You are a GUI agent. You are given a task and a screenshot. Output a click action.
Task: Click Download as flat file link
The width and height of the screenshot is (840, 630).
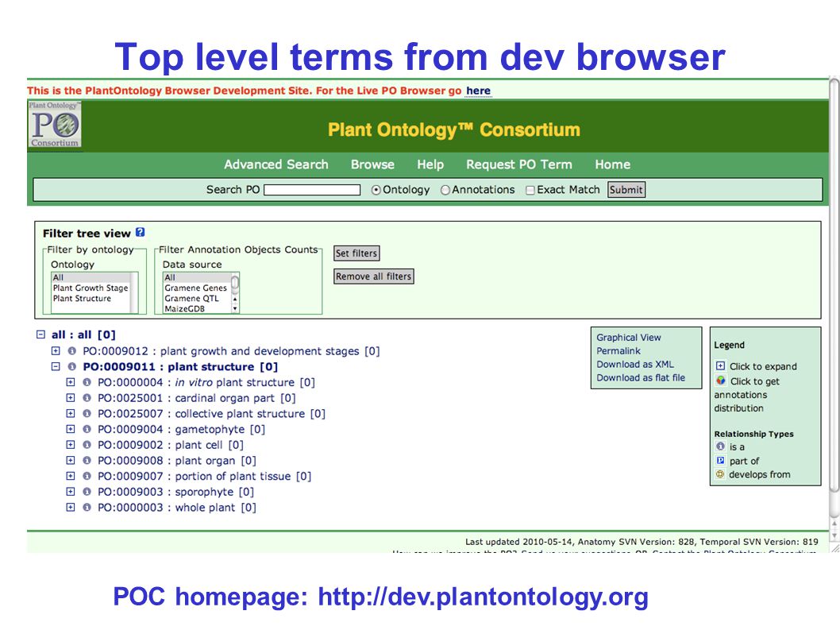click(x=641, y=377)
